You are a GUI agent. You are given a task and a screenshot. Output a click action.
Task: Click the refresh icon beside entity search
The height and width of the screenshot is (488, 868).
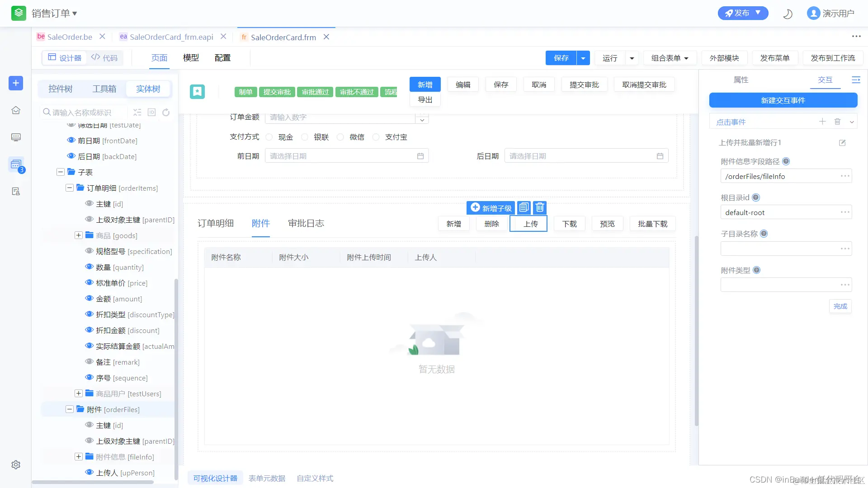coord(166,113)
